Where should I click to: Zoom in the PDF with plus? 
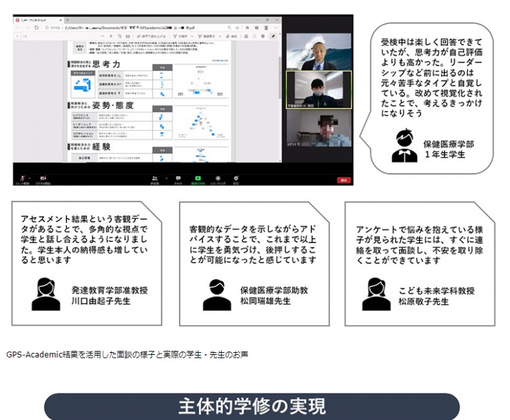pos(111,36)
